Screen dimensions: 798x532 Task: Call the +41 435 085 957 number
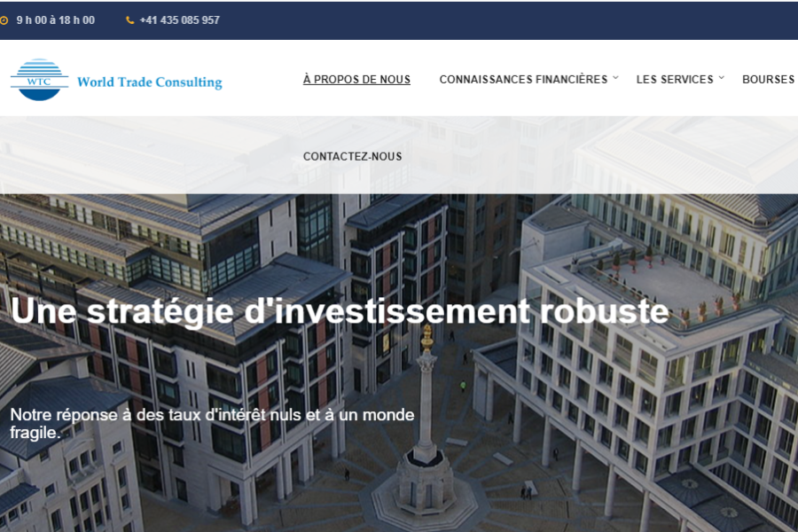180,20
